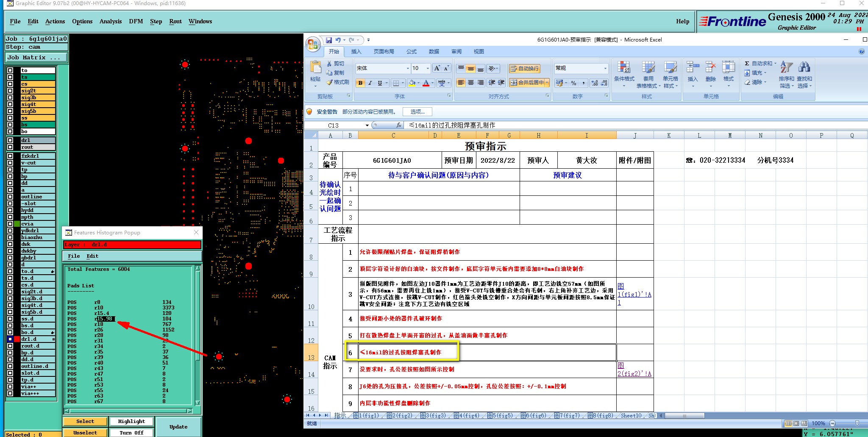868x437 pixels.
Task: Click the Update button in histogram popup
Action: pos(178,427)
